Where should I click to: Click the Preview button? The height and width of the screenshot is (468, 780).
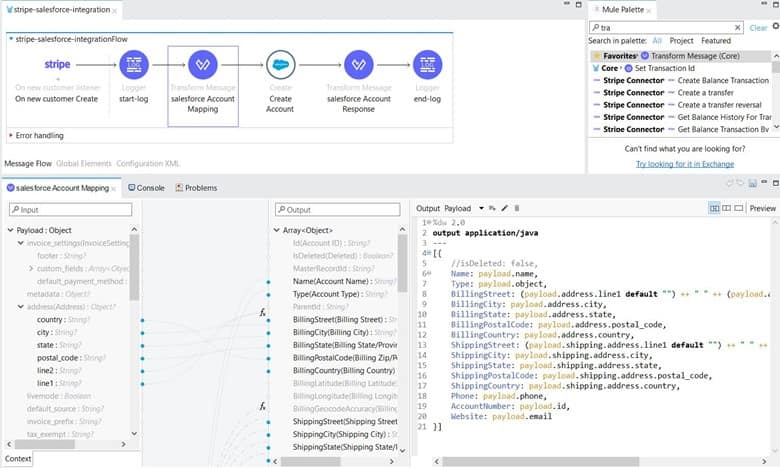click(x=762, y=208)
